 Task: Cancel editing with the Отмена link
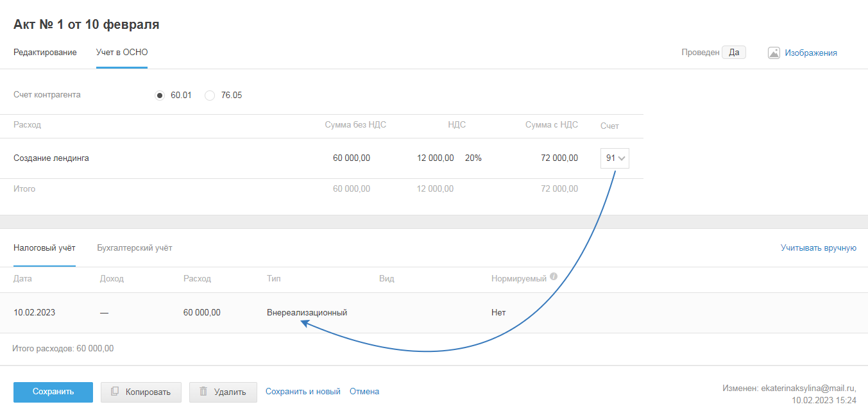click(364, 391)
